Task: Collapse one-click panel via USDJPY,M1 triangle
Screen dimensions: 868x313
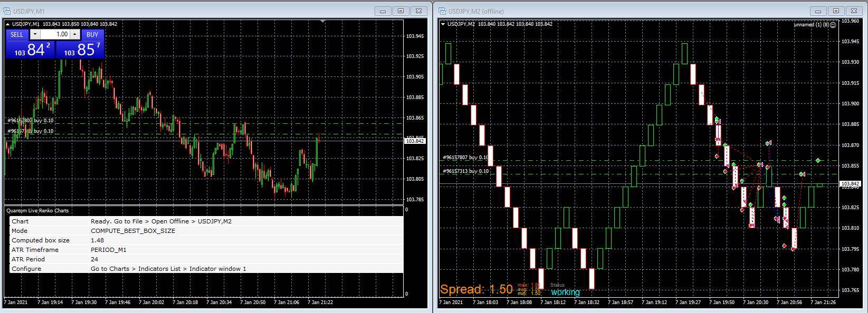Action: coord(8,24)
